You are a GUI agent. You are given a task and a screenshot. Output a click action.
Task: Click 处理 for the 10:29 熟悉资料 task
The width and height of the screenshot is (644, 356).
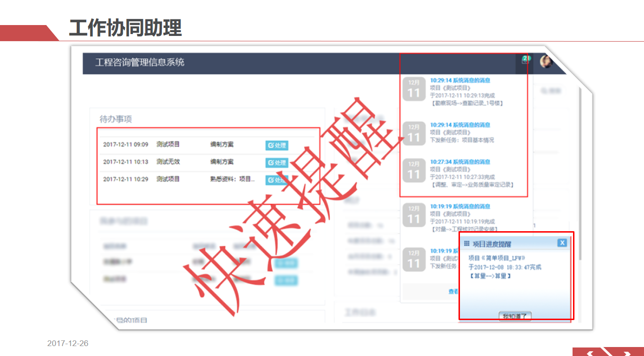[277, 180]
